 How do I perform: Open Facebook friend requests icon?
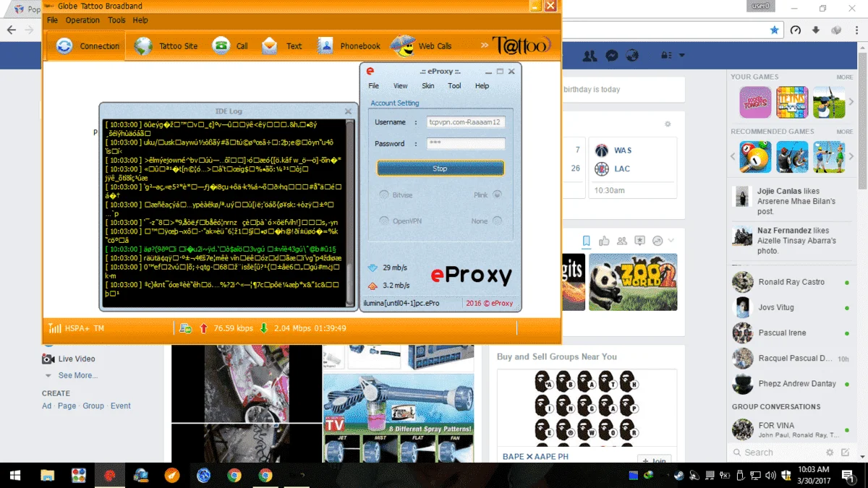tap(590, 56)
